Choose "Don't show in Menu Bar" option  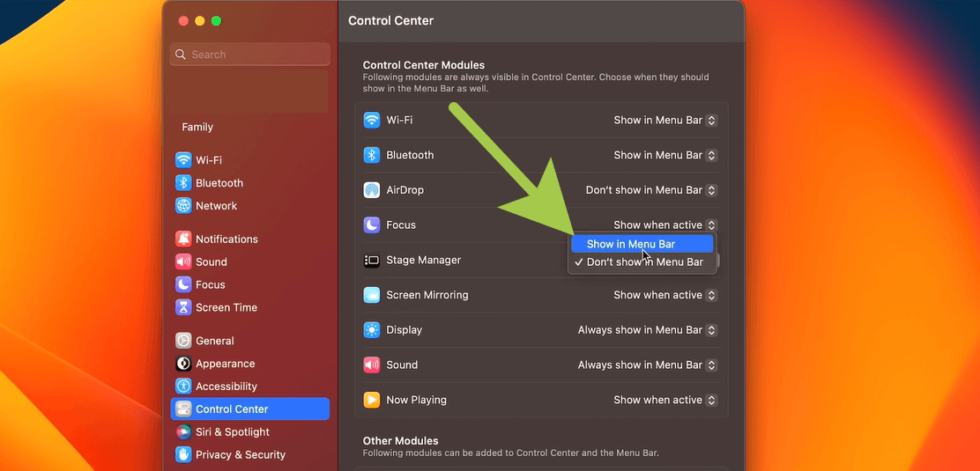coord(644,262)
